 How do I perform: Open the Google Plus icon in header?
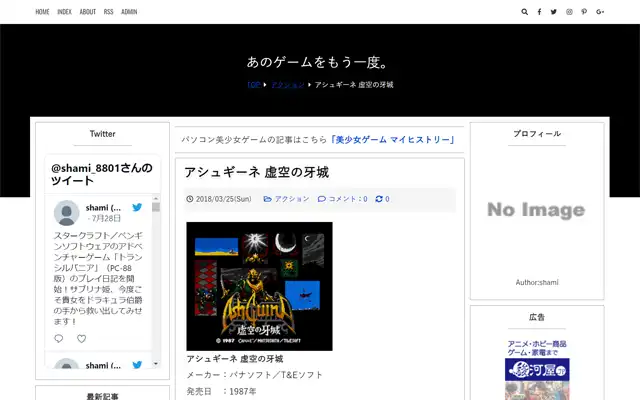pos(600,12)
